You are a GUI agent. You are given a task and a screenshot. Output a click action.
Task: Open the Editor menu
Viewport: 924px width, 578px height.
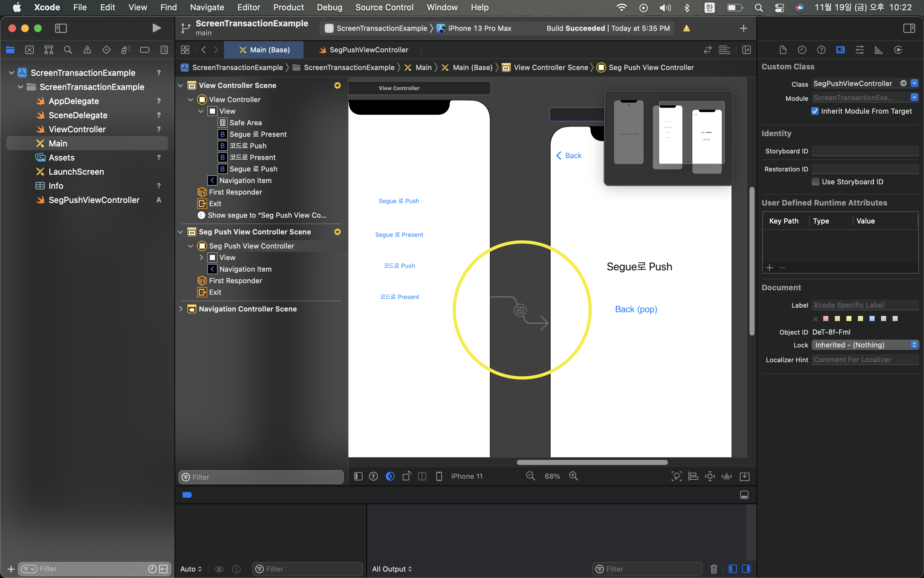tap(248, 7)
